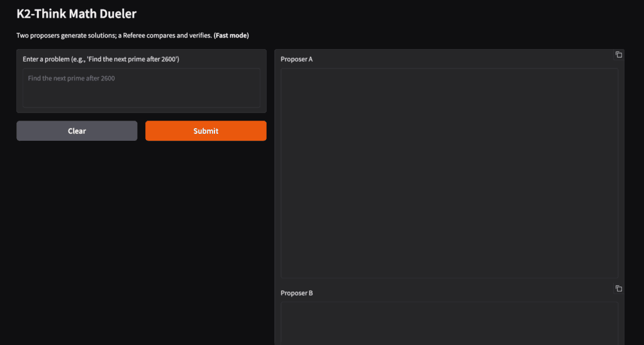The height and width of the screenshot is (345, 644).
Task: Click the quoted example in the problem label
Action: pos(133,59)
